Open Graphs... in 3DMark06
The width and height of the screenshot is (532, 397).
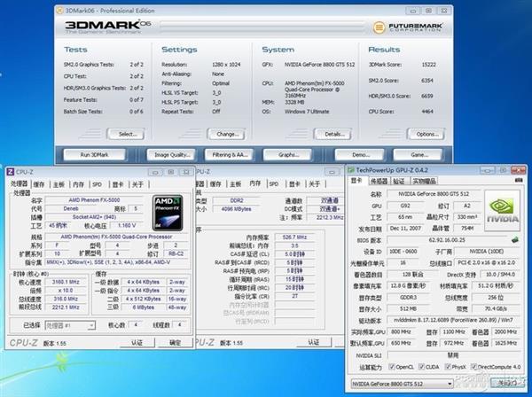tap(287, 154)
